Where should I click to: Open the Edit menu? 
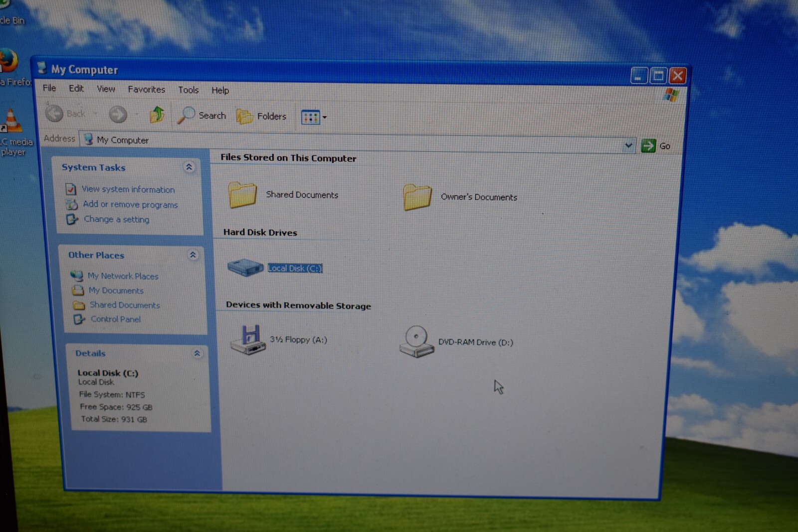pos(76,88)
